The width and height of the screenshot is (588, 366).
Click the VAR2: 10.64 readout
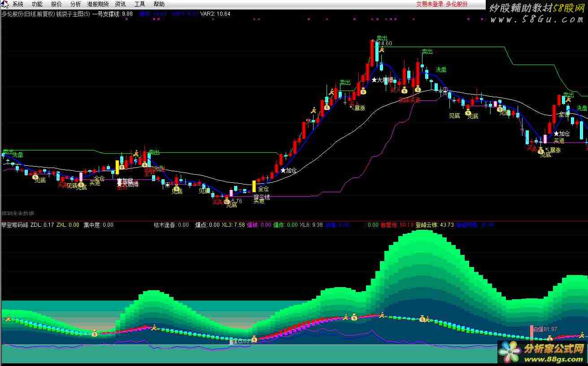(x=215, y=14)
